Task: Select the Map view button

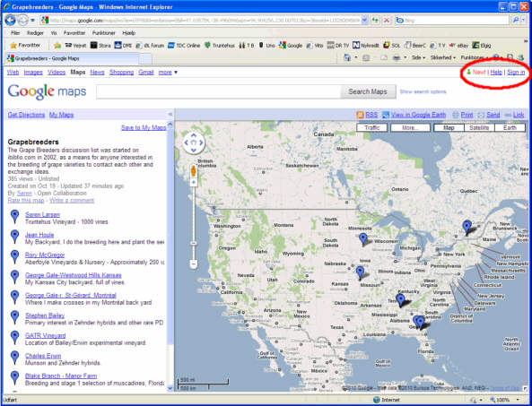Action: coord(449,127)
